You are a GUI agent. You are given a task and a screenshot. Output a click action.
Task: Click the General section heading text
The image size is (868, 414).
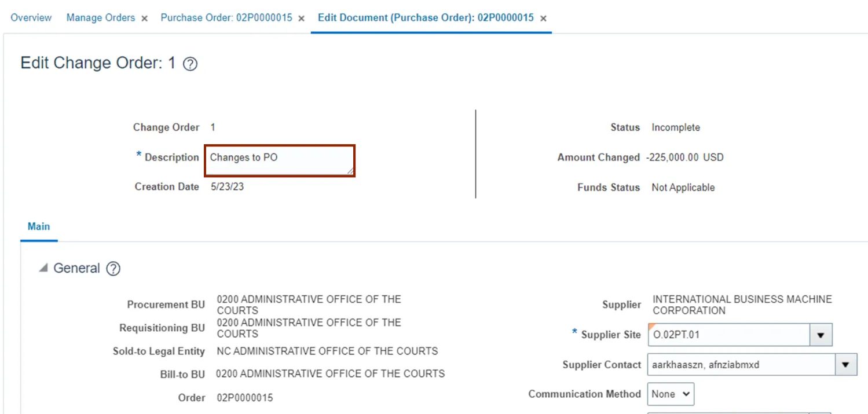(77, 269)
